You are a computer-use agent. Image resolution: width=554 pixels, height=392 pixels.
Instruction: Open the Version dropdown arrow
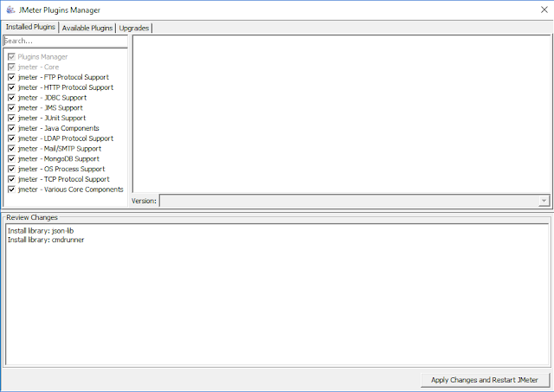click(x=544, y=201)
